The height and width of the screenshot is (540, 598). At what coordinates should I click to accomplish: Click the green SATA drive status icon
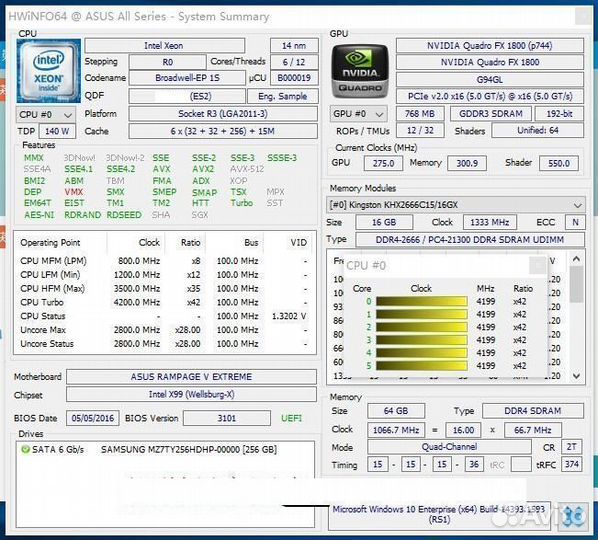click(x=25, y=450)
